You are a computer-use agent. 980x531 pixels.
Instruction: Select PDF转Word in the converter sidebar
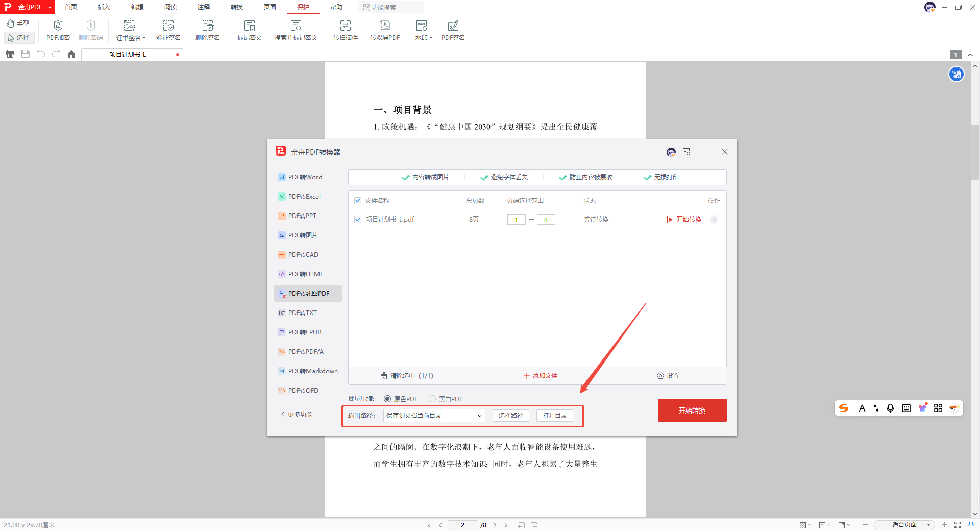pyautogui.click(x=308, y=177)
